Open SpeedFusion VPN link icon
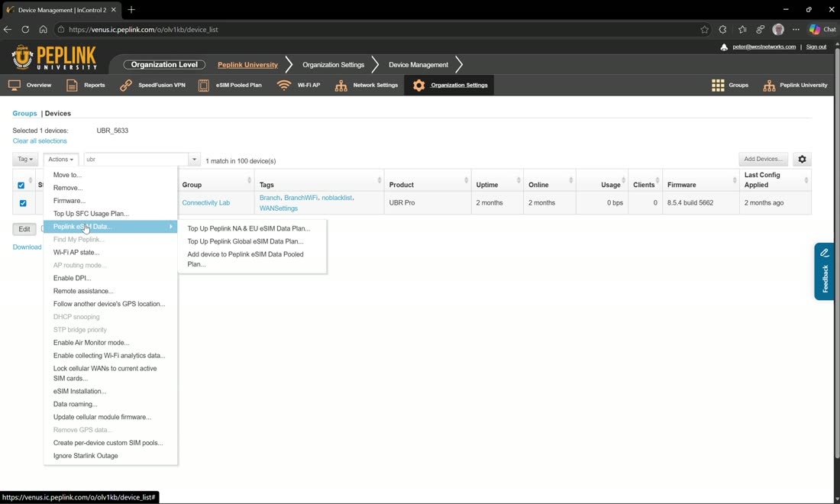 pyautogui.click(x=126, y=86)
